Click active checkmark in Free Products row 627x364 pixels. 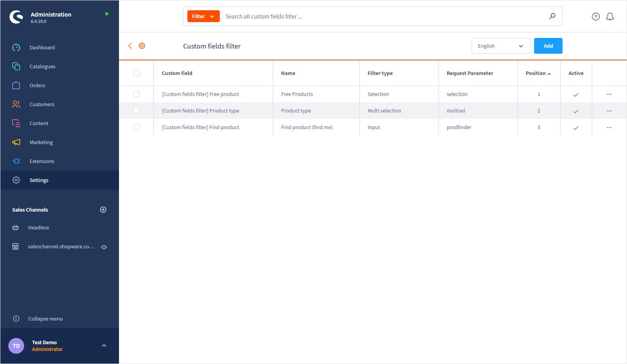click(x=576, y=95)
